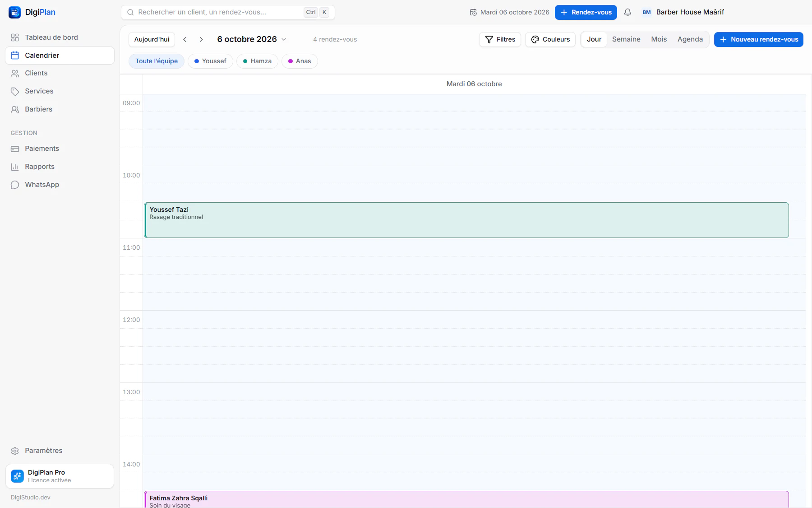Screen dimensions: 812x508
Task: Click the DigiPlan Pro license card
Action: point(60,476)
